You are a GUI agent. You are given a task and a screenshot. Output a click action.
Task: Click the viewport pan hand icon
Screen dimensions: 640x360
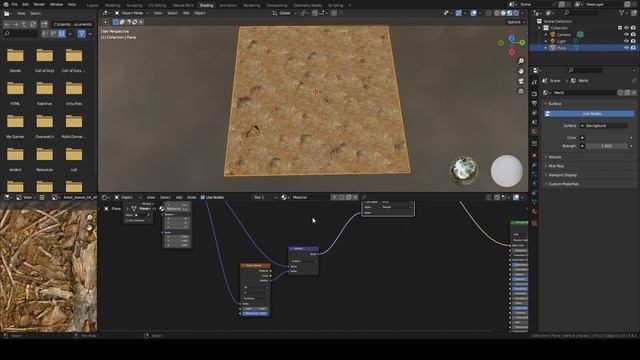[521, 71]
